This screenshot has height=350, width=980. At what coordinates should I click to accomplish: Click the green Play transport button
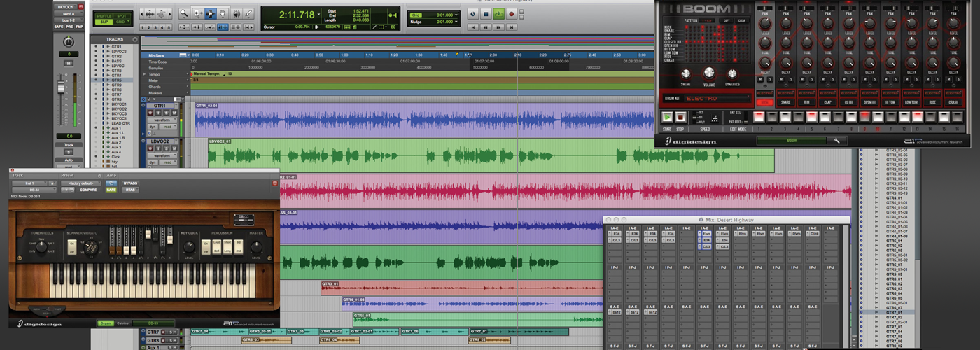498,14
